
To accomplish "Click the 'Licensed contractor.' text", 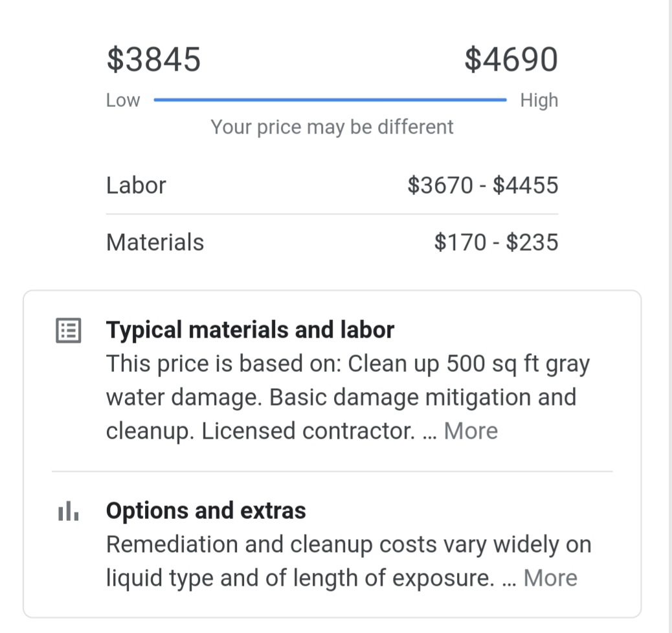I will click(x=308, y=431).
